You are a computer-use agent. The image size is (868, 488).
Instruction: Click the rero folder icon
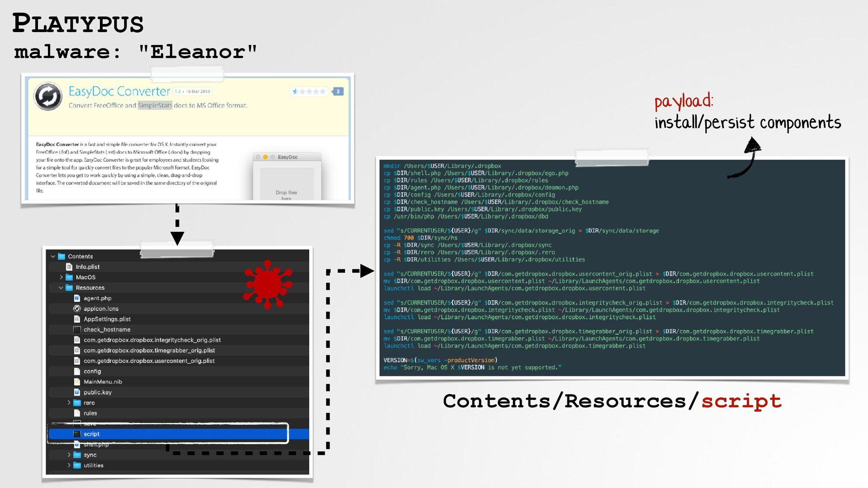tap(77, 403)
